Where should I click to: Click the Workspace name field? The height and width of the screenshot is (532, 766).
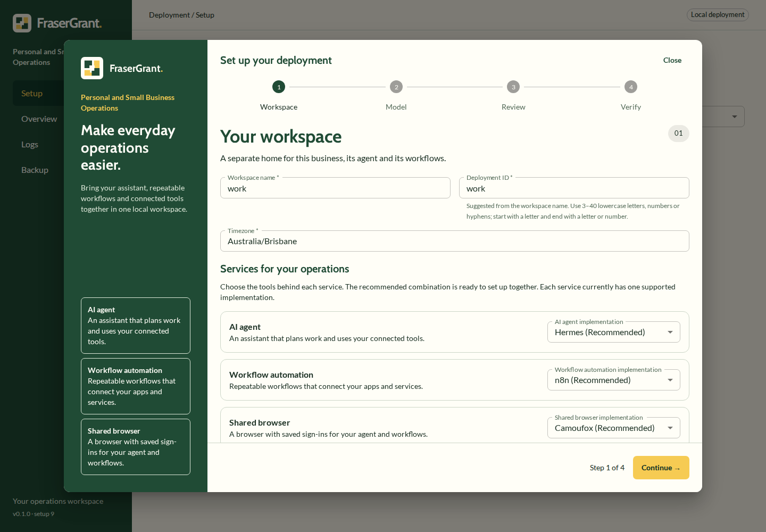[335, 188]
